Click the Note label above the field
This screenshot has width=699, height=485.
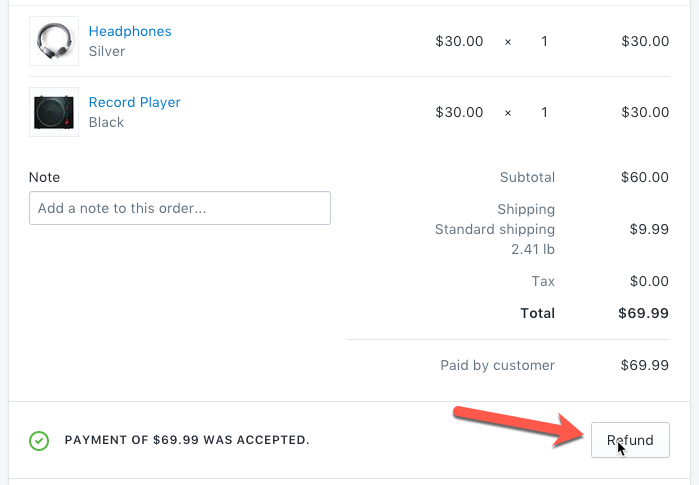pyautogui.click(x=44, y=177)
